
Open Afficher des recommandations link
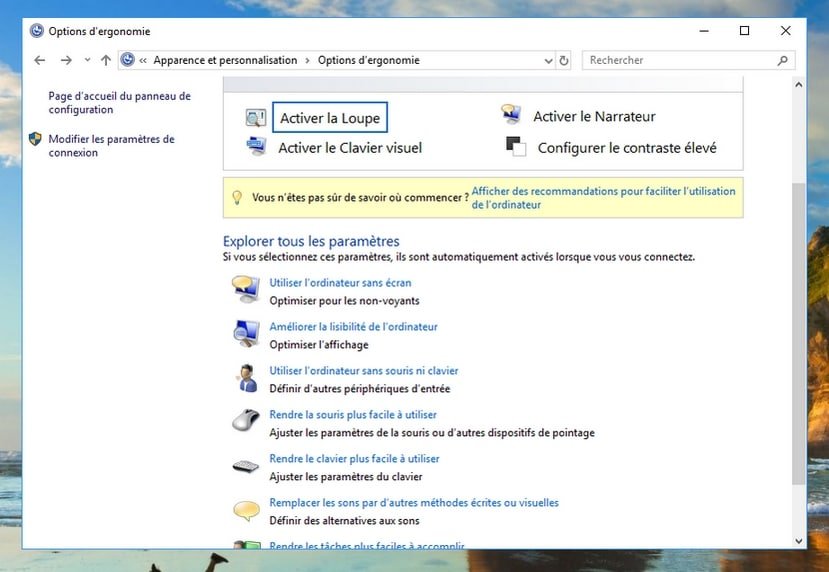tap(603, 198)
